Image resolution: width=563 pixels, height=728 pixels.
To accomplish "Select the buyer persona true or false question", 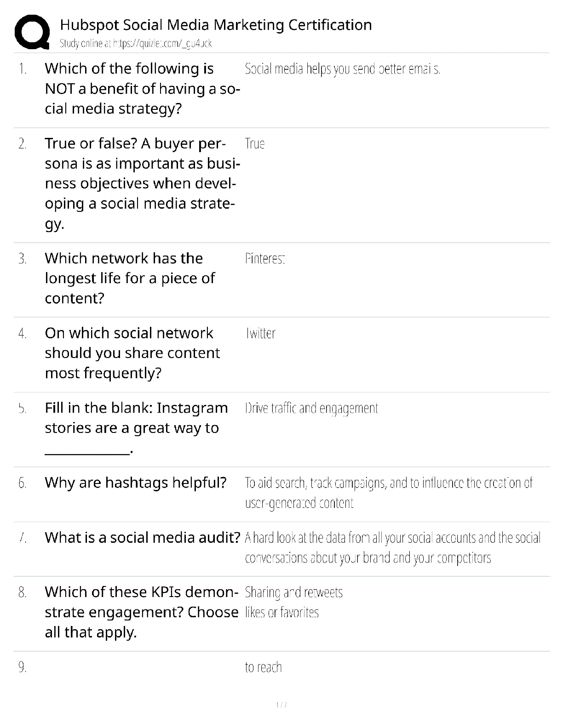I will (x=142, y=183).
